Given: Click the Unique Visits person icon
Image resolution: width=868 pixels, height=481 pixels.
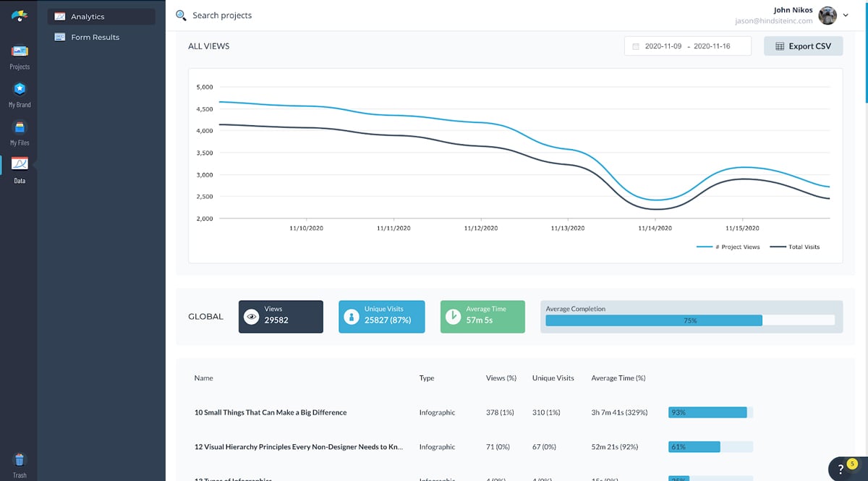Looking at the screenshot, I should [x=352, y=316].
